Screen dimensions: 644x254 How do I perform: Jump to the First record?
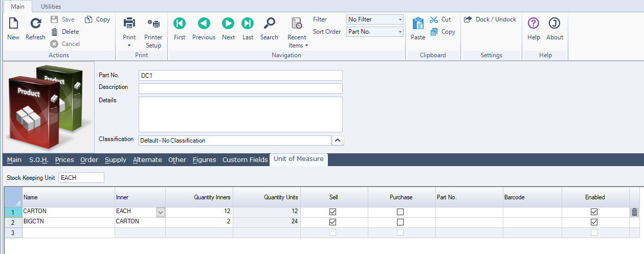pyautogui.click(x=180, y=24)
